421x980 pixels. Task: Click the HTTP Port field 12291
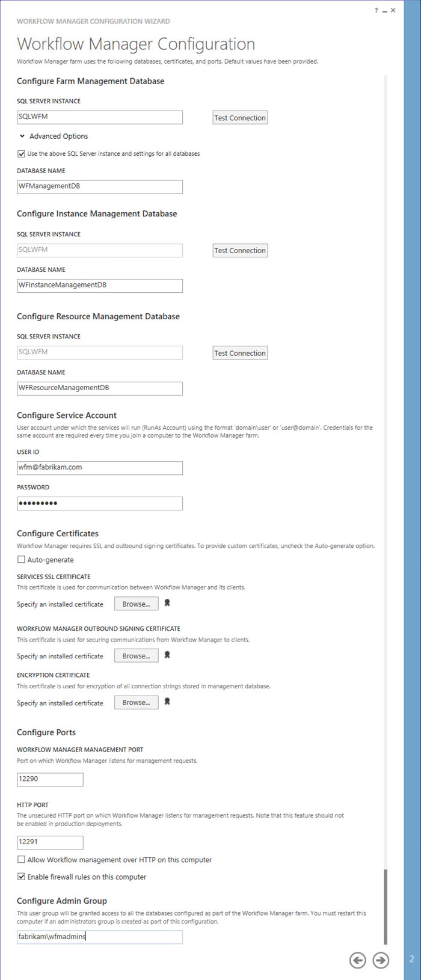pyautogui.click(x=50, y=842)
